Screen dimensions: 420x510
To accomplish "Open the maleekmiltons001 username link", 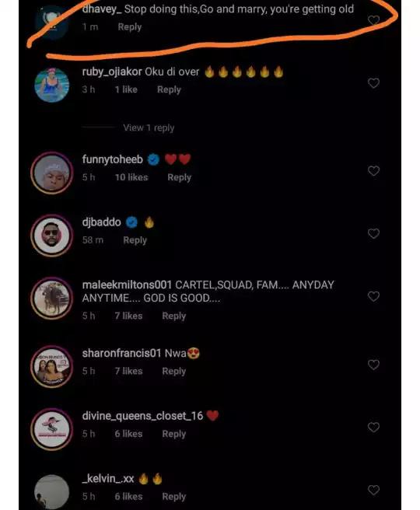I will point(127,285).
